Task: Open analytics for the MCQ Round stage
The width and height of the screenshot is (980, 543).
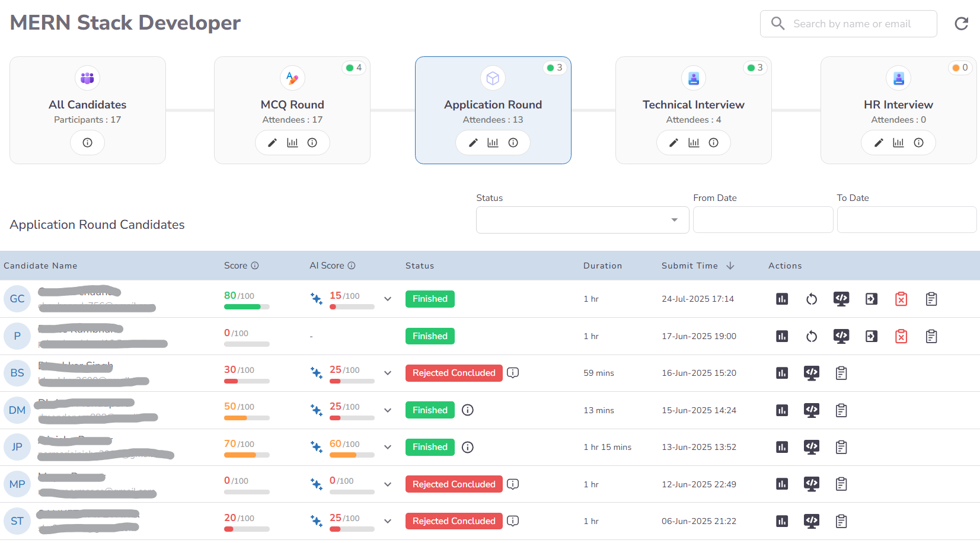Action: point(292,142)
